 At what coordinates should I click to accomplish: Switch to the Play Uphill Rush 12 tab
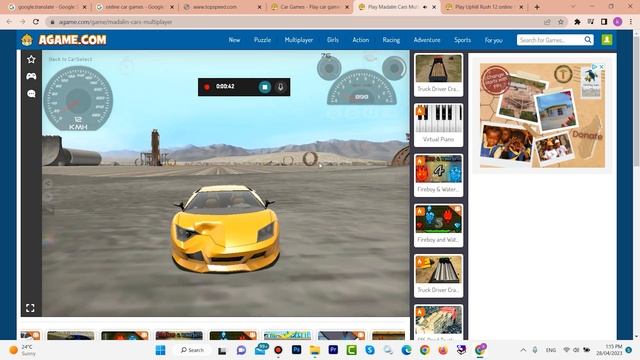coord(484,7)
